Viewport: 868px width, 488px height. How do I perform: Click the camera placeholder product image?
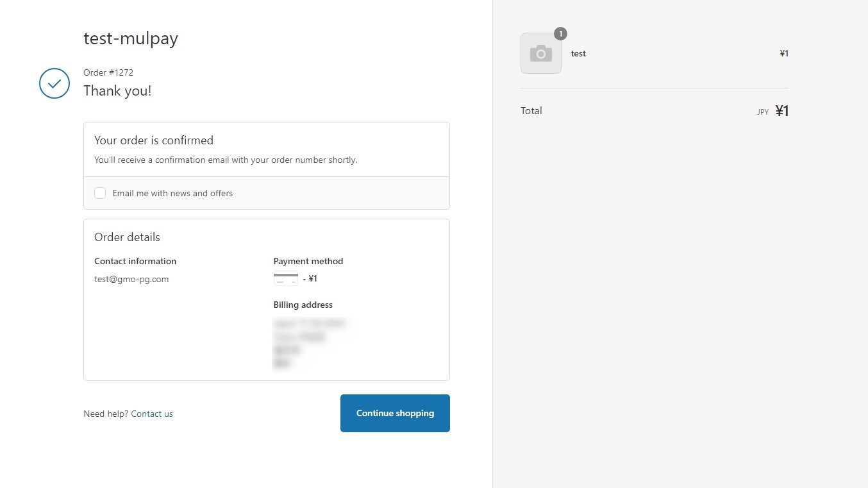(x=540, y=54)
